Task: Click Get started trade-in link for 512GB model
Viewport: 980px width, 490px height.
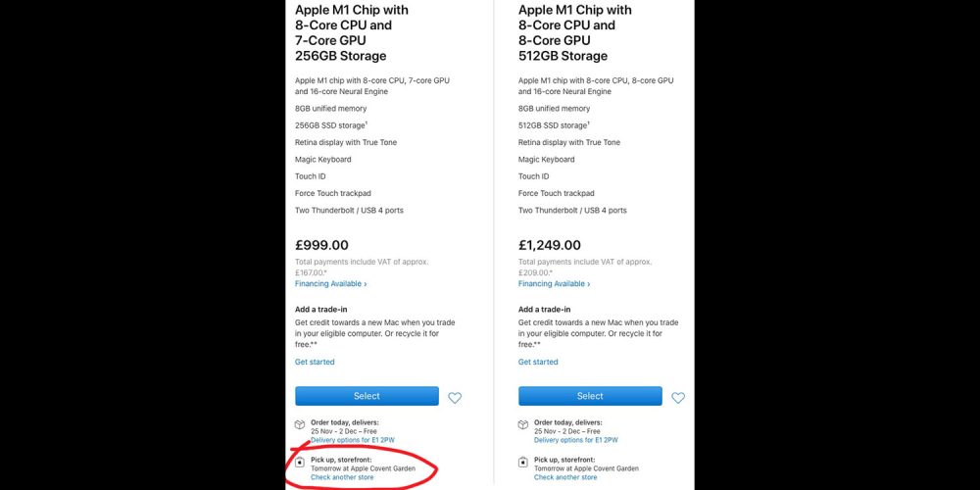Action: click(x=537, y=362)
